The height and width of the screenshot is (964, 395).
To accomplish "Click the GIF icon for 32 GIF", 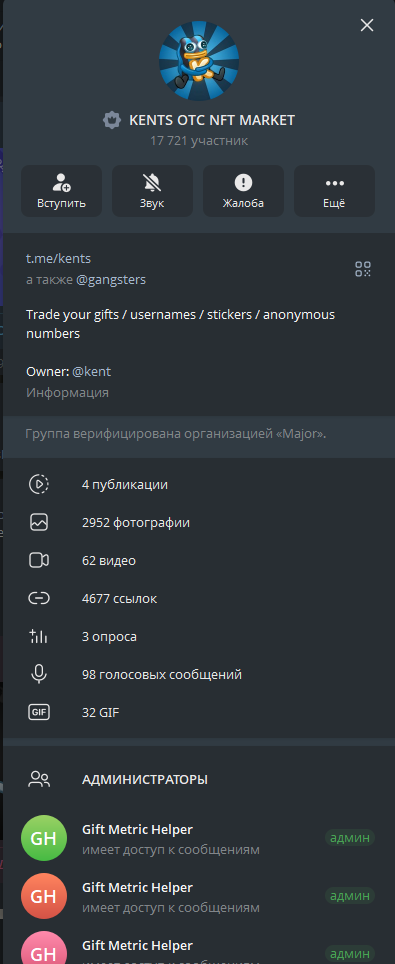I will pyautogui.click(x=39, y=713).
